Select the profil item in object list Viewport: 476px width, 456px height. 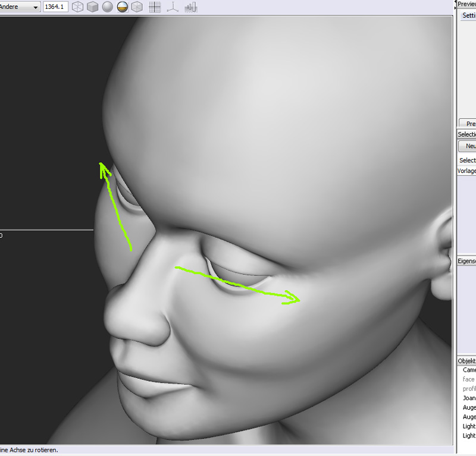coord(469,389)
